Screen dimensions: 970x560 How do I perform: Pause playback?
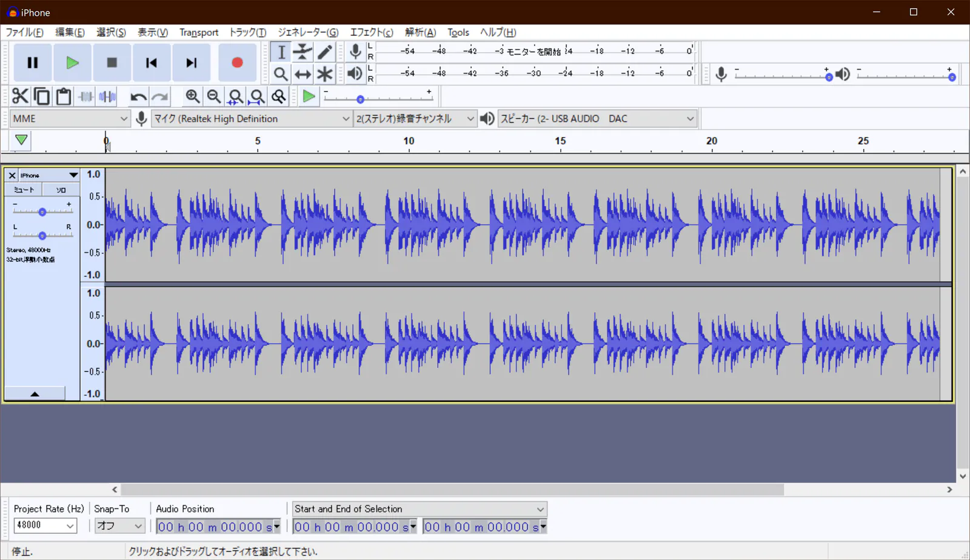coord(33,62)
